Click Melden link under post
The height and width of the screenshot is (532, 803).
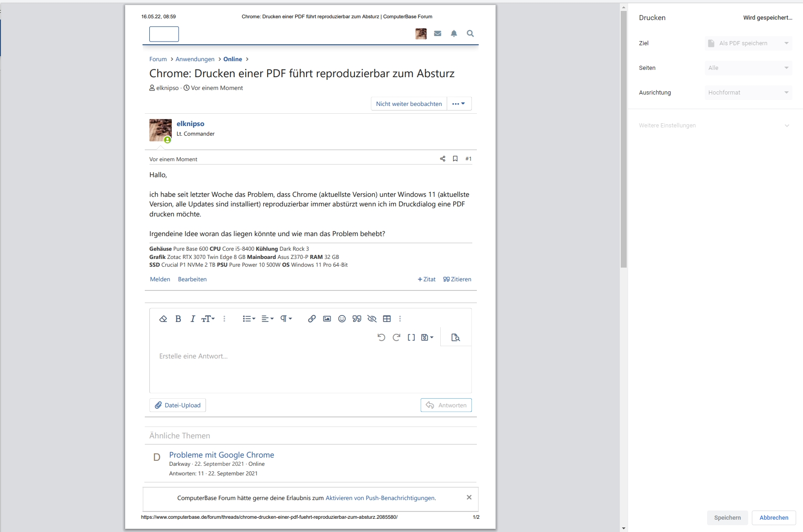(160, 279)
